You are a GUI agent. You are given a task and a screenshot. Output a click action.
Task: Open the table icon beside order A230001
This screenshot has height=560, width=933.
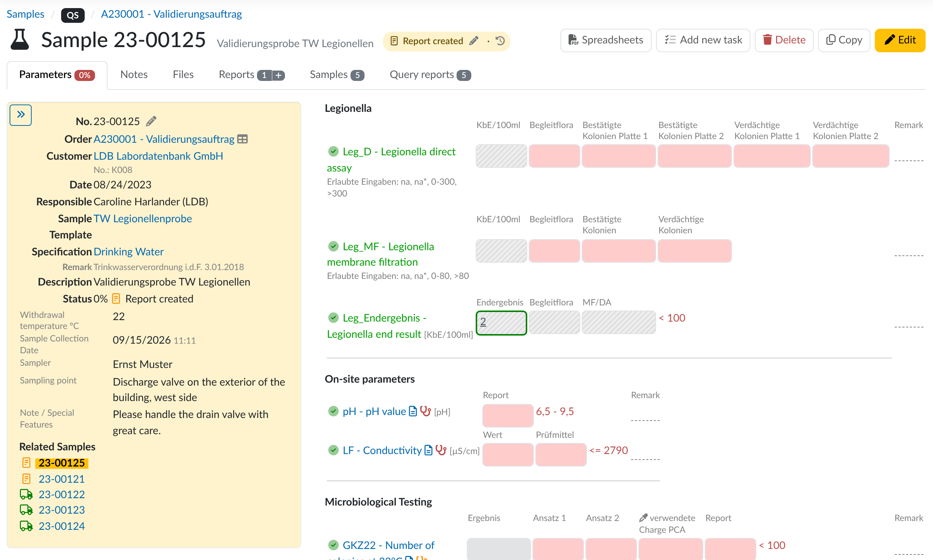click(242, 139)
